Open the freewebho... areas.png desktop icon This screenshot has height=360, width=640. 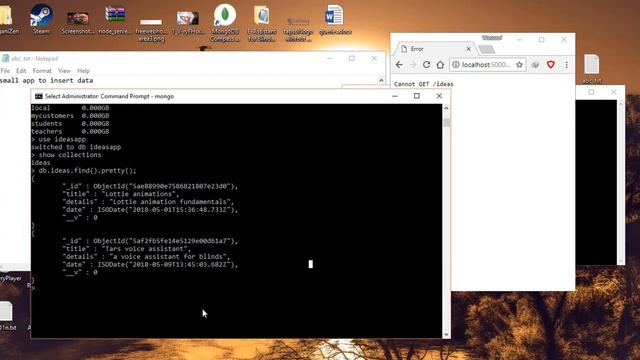click(x=151, y=29)
